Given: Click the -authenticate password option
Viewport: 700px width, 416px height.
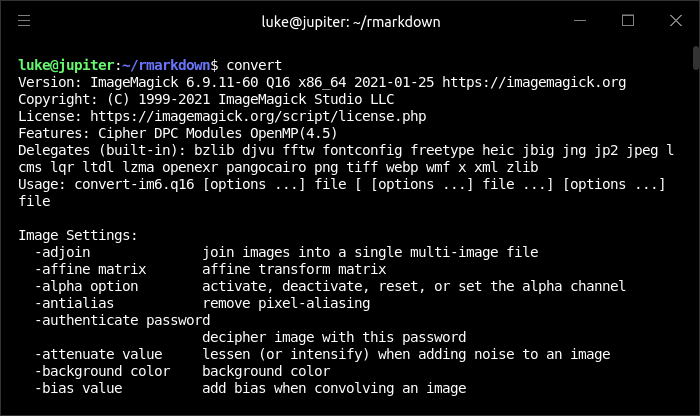Looking at the screenshot, I should pyautogui.click(x=122, y=320).
